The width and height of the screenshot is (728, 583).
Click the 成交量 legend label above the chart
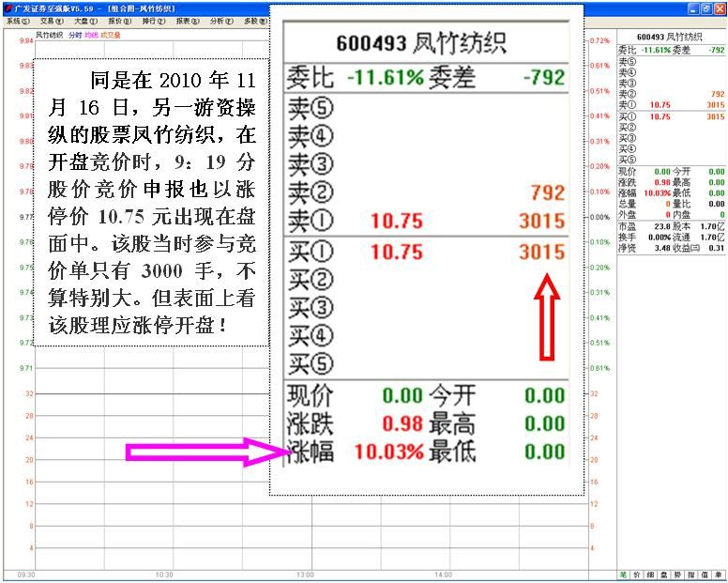[x=111, y=35]
